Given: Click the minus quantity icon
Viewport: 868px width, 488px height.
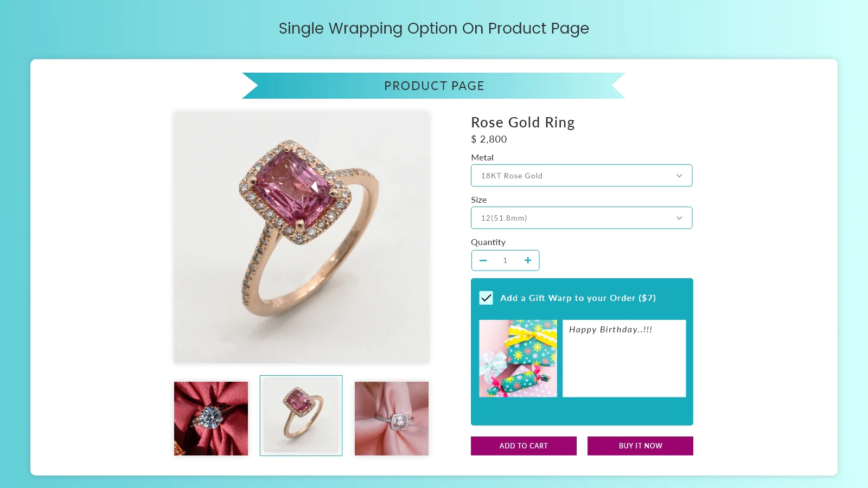Looking at the screenshot, I should (483, 260).
